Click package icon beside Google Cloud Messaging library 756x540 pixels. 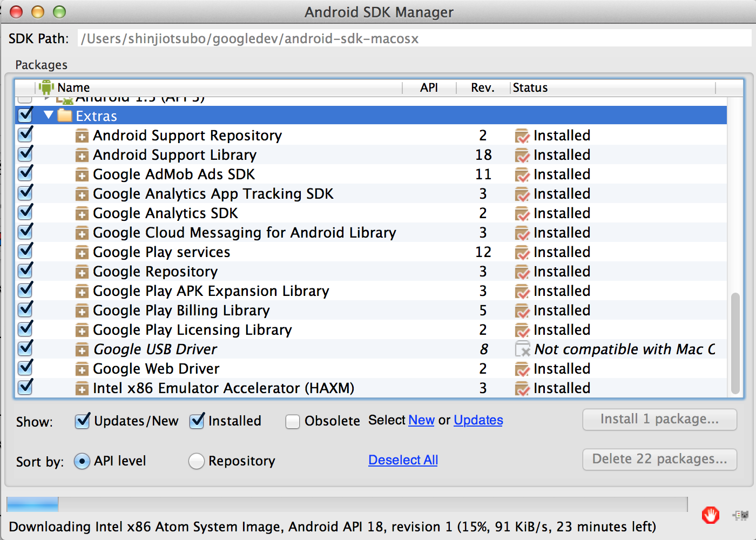[x=82, y=233]
